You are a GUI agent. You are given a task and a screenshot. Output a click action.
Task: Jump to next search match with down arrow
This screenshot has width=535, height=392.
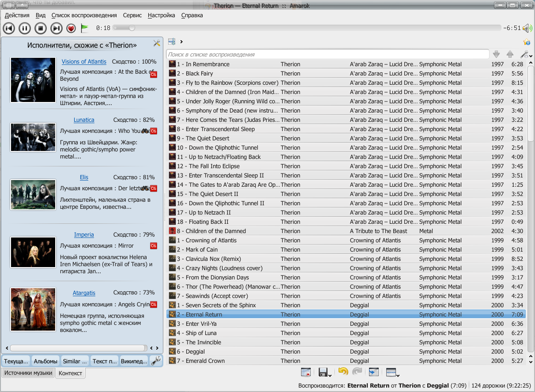click(497, 54)
